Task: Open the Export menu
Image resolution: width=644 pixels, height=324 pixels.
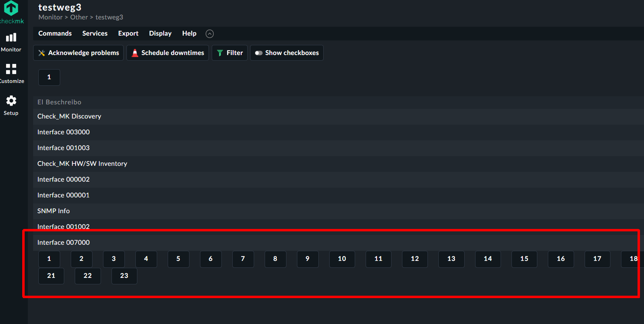Action: pos(128,34)
